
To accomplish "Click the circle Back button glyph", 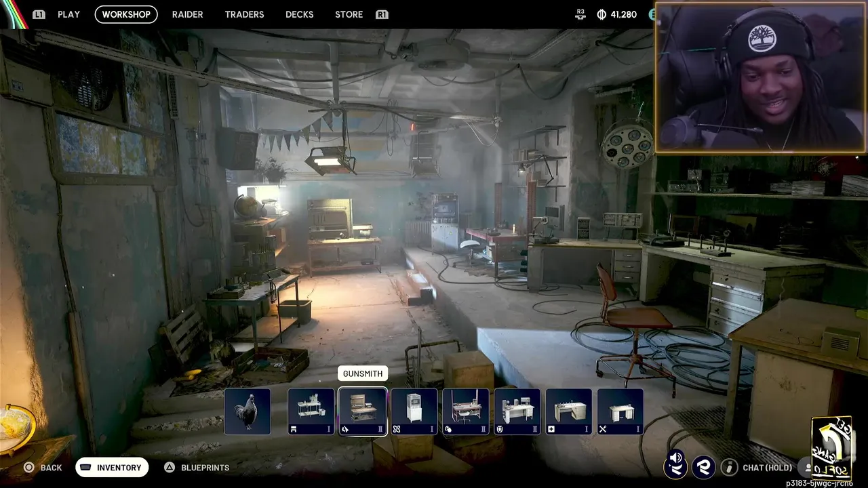I will (28, 468).
